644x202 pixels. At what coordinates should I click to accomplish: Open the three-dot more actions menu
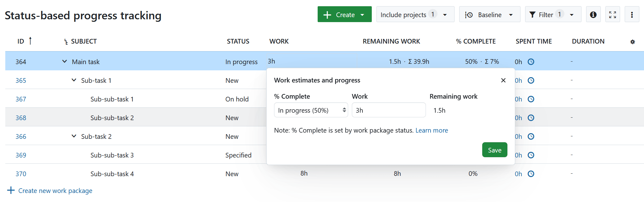[x=632, y=15]
